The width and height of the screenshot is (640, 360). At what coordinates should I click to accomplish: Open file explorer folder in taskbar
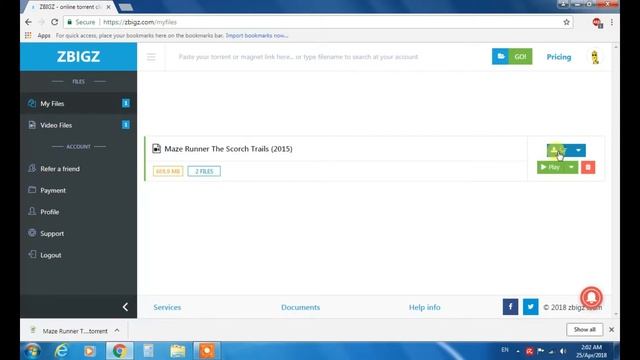(178, 351)
